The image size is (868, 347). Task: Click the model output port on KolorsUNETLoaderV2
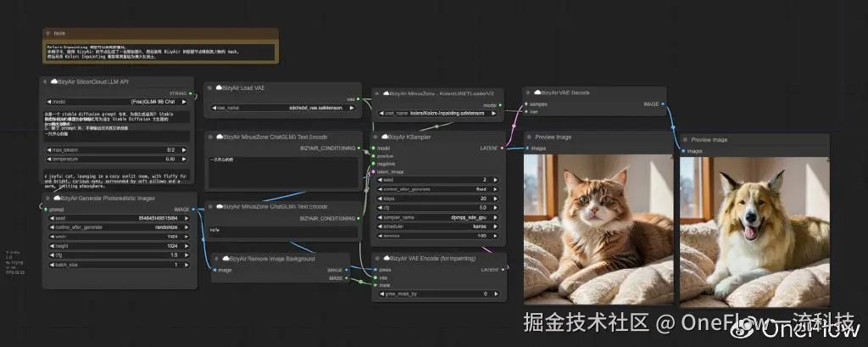[x=500, y=104]
